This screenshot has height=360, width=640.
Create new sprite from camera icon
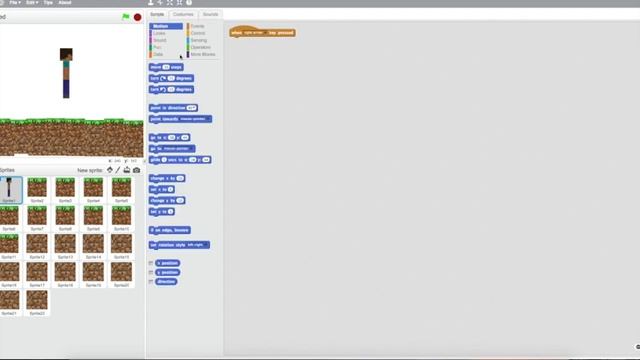coord(136,170)
